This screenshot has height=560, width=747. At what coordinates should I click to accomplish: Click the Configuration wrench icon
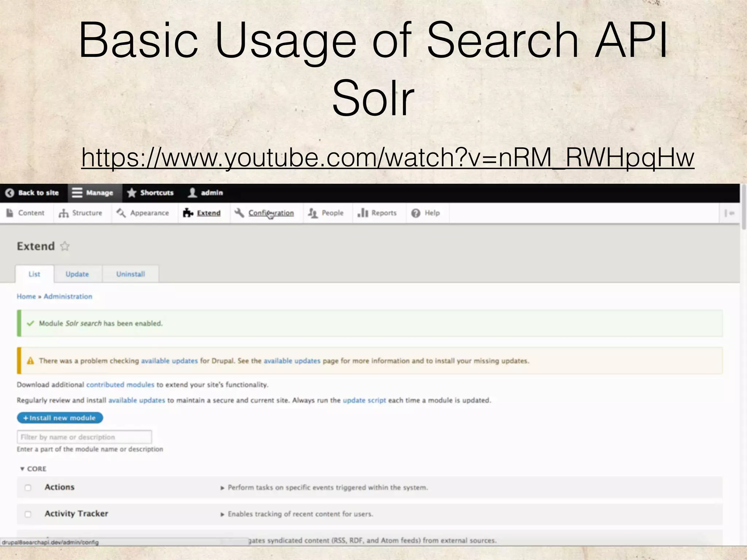coord(239,213)
